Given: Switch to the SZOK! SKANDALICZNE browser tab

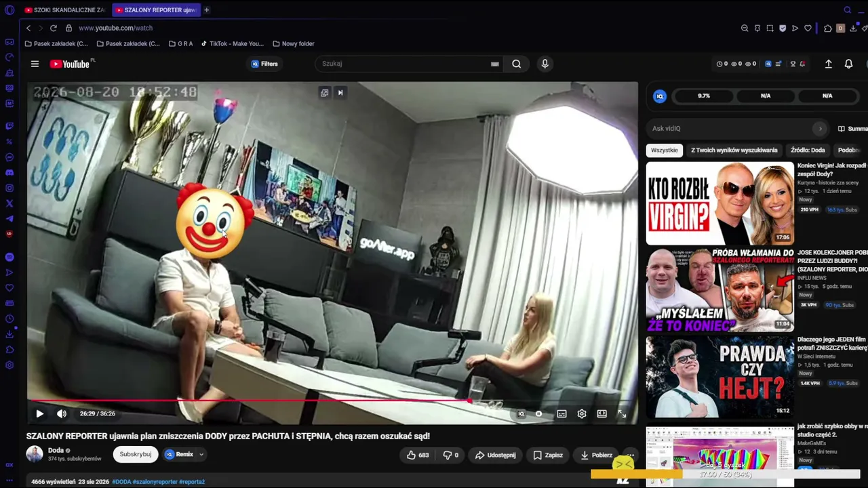Looking at the screenshot, I should (64, 10).
